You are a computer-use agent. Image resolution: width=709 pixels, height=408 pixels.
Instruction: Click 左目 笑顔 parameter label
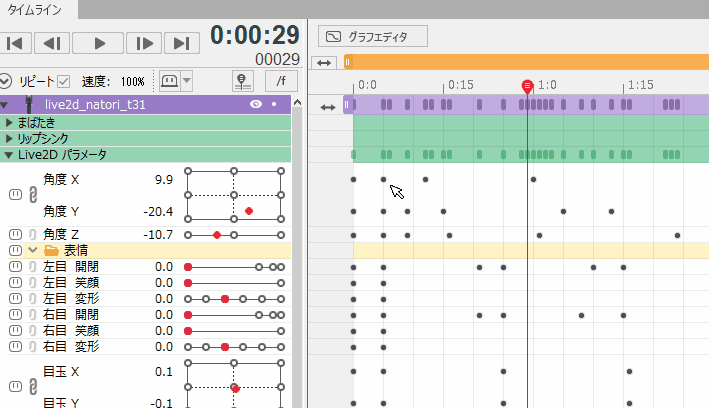[71, 283]
